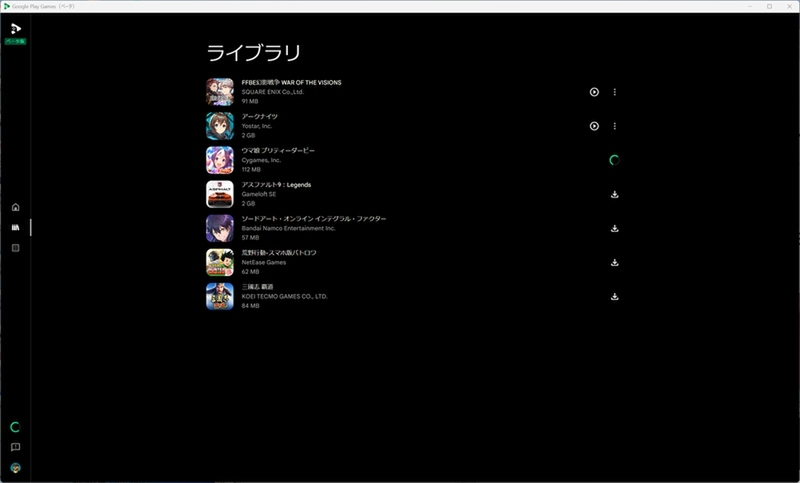Click the Google Play Games logo in sidebar
This screenshot has width=800, height=483.
(16, 29)
